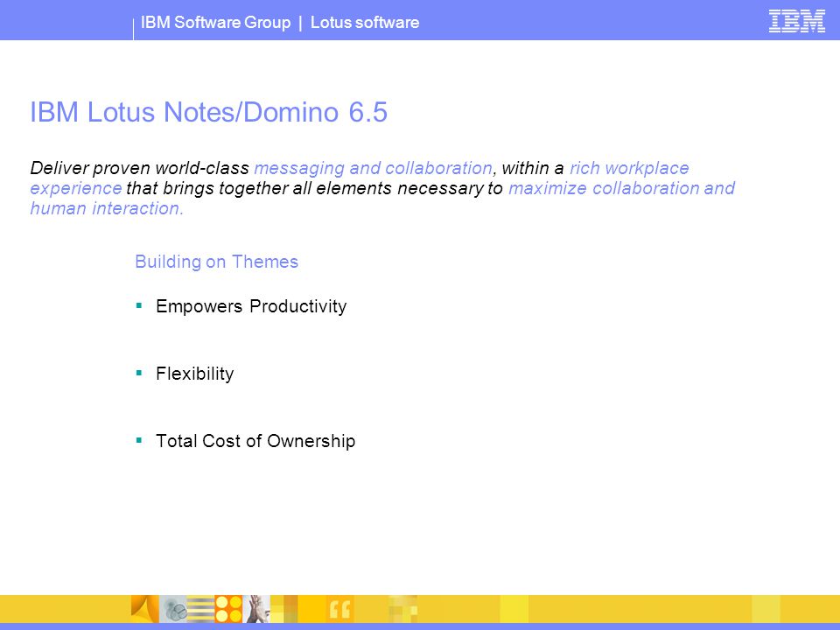Click the 'maximize collaboration and' highlighted phrase
Image resolution: width=840 pixels, height=630 pixels.
tap(621, 188)
